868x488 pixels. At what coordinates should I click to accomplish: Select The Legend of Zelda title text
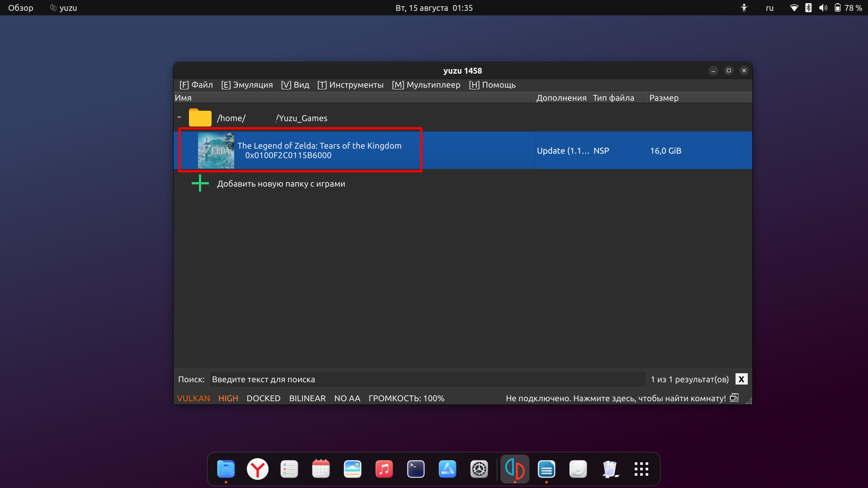click(319, 145)
